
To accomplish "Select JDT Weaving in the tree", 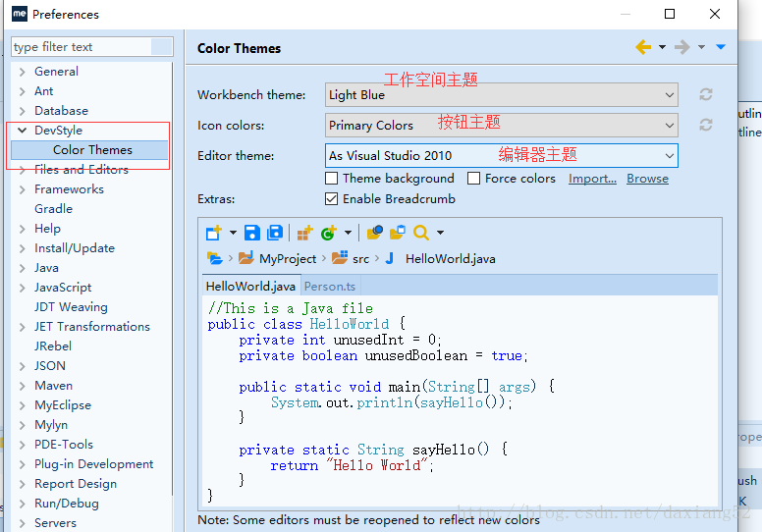I will (71, 307).
